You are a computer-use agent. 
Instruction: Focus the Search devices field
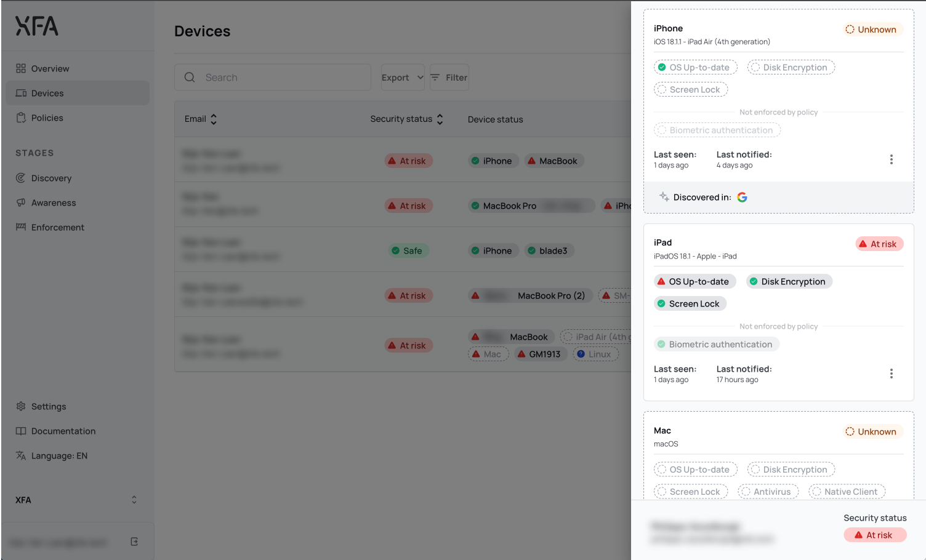coord(273,78)
